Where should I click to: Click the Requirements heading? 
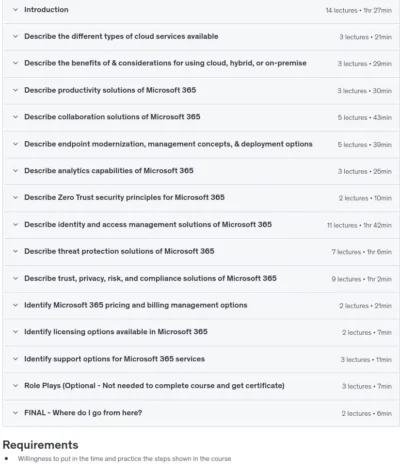pos(40,445)
